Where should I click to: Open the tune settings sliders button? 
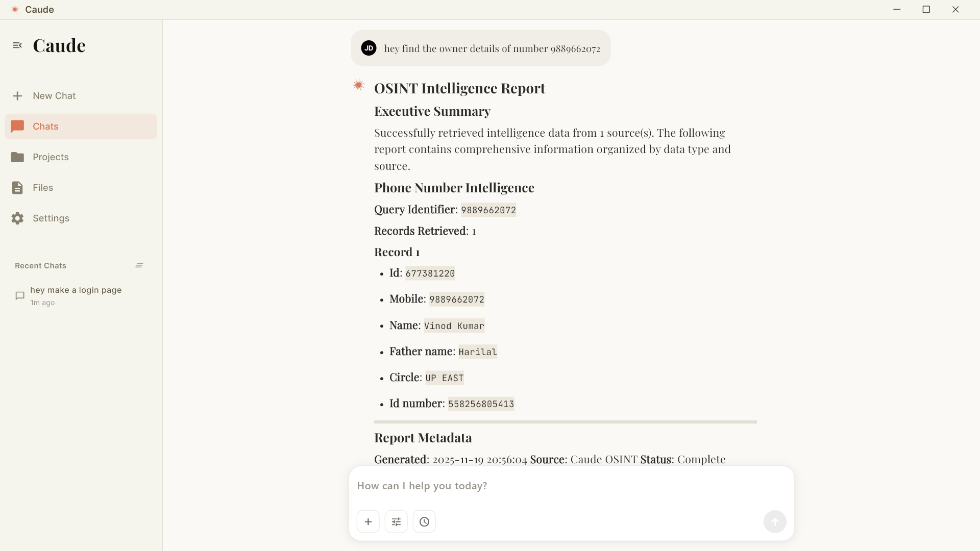tap(396, 521)
